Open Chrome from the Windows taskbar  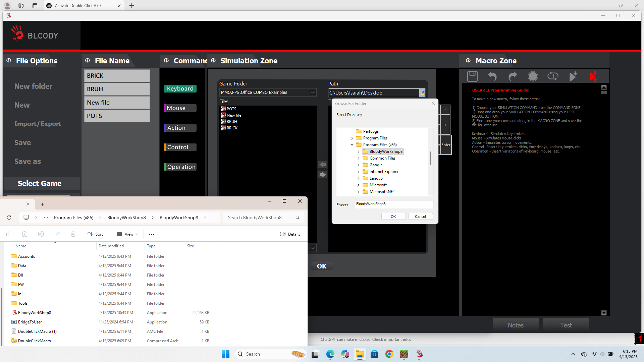click(389, 354)
